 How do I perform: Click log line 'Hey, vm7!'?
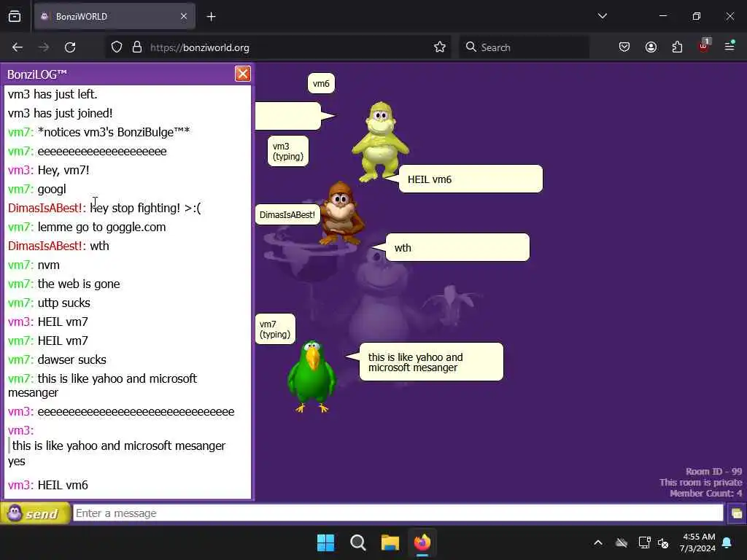point(49,170)
